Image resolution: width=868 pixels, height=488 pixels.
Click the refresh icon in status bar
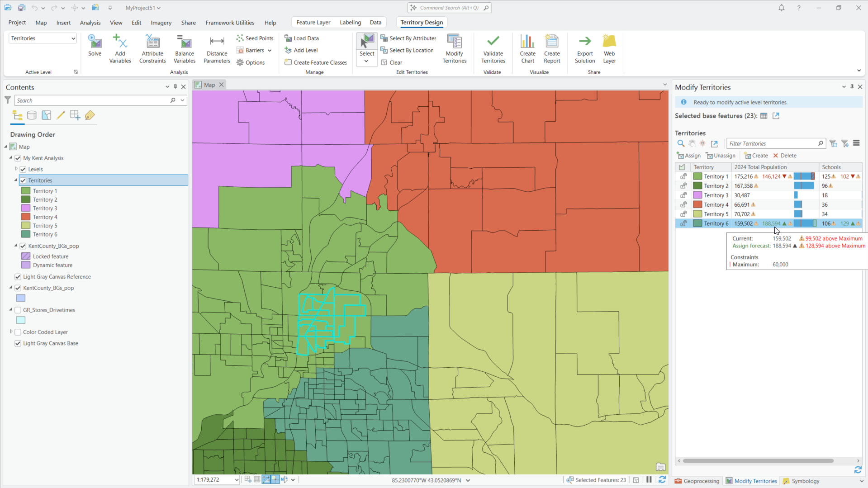point(662,480)
